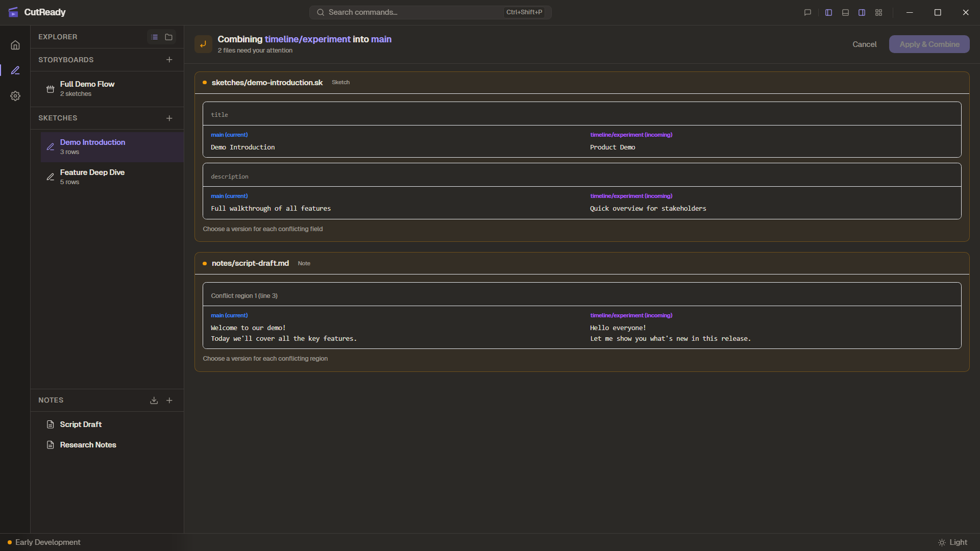Cancel the combine operation
Image resolution: width=980 pixels, height=551 pixels.
click(864, 44)
